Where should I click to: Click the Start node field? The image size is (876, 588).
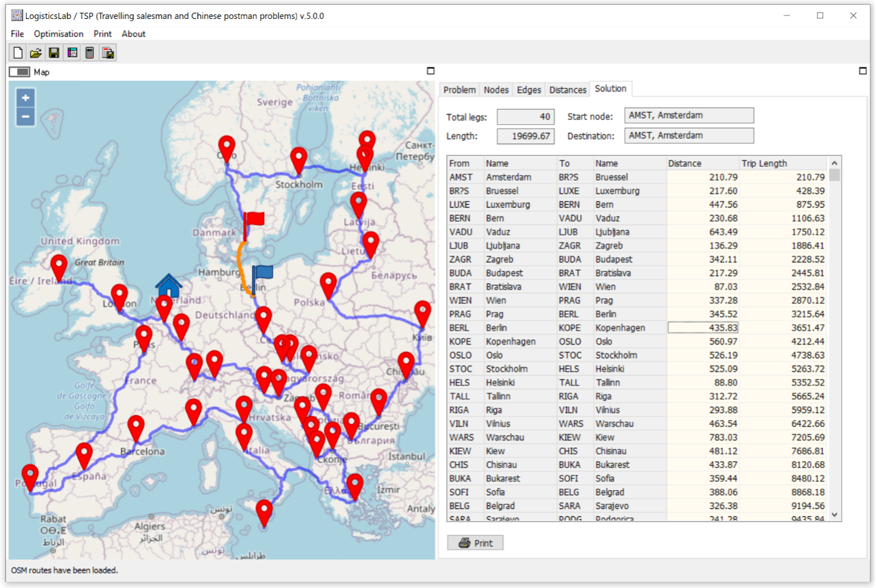(688, 115)
